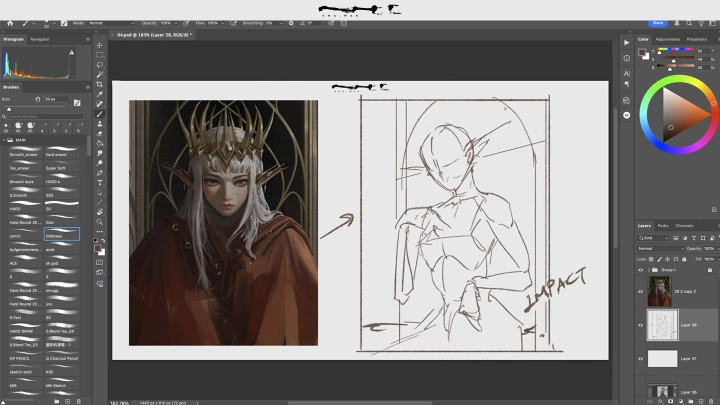Toggle lock all padlock

coord(684,259)
